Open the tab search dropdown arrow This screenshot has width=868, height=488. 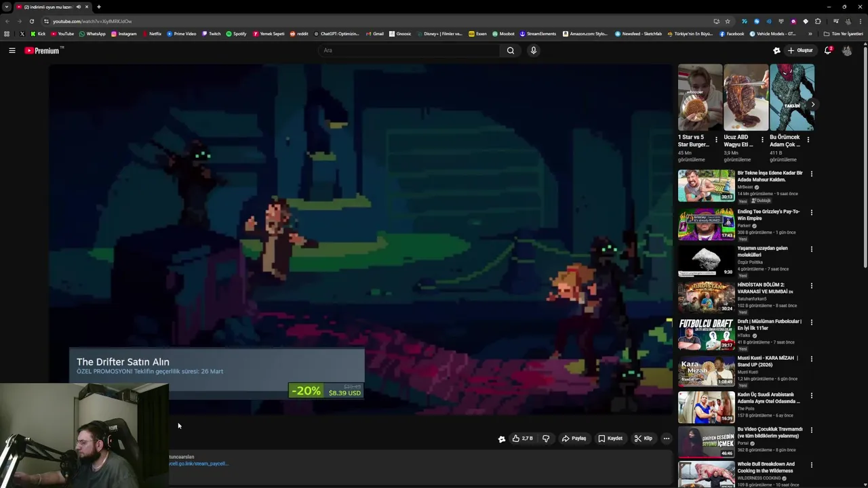(x=6, y=7)
